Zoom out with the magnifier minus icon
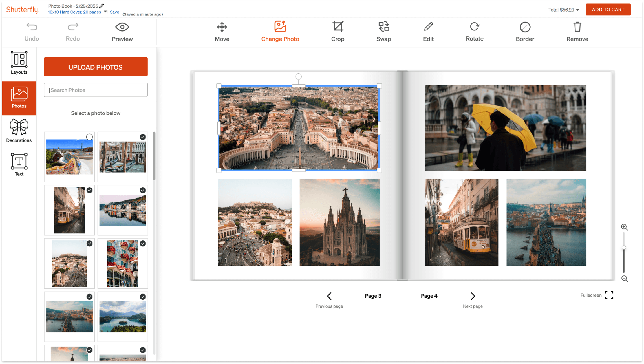Screen dimensions: 644x364 [x=625, y=279]
